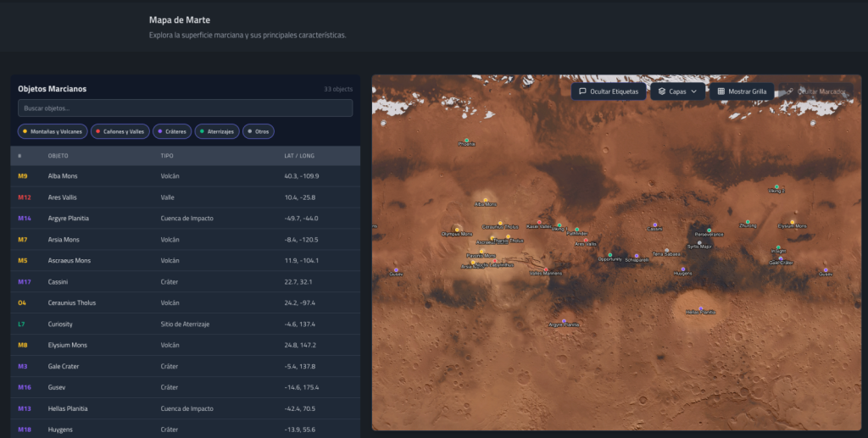Select the Curiosity table row
This screenshot has height=438, width=868.
click(185, 324)
